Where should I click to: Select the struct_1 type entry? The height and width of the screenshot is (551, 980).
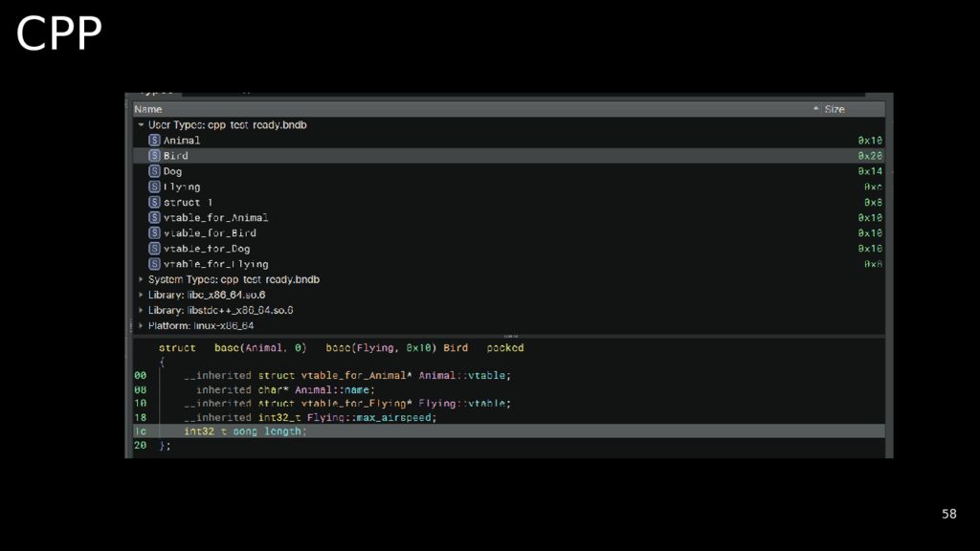click(x=188, y=203)
